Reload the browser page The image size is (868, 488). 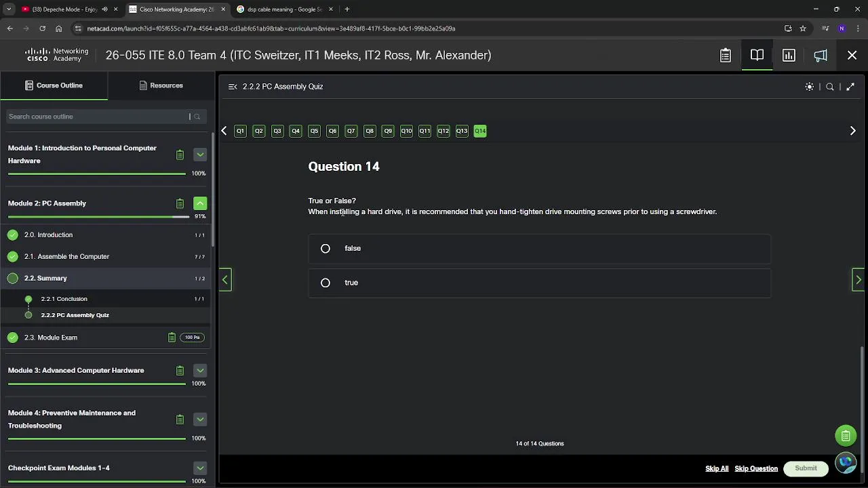pyautogui.click(x=42, y=28)
